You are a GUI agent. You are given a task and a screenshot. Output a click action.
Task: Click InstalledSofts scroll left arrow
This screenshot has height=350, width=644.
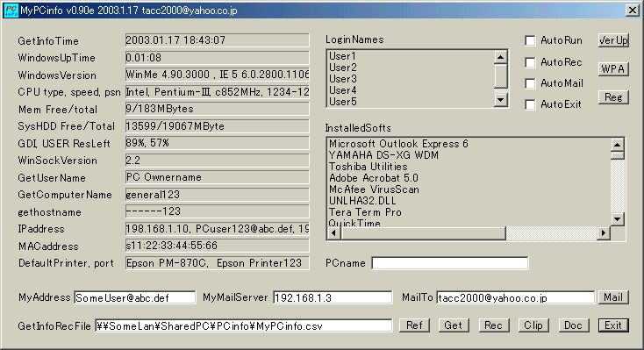334,233
